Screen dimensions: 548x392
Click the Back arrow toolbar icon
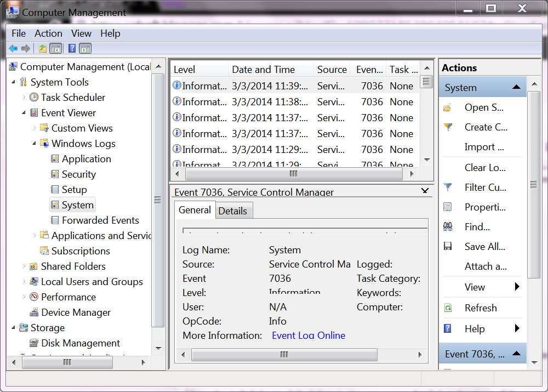pyautogui.click(x=13, y=48)
